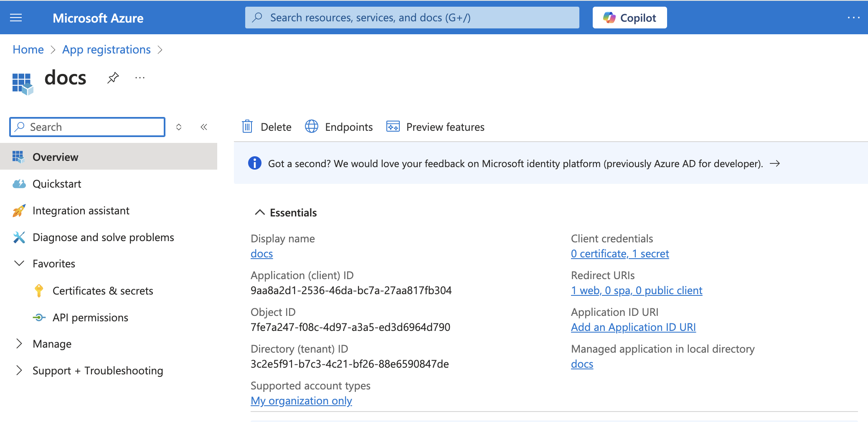Pin the docs app registration
The height and width of the screenshot is (422, 868).
(113, 78)
